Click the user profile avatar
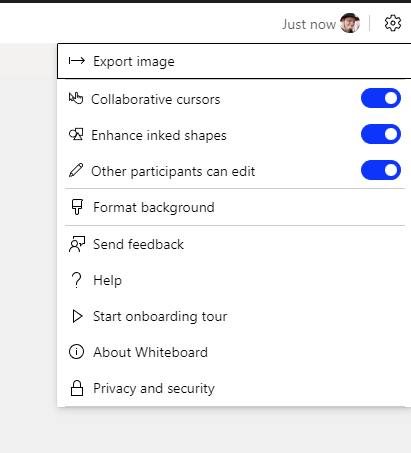 click(x=350, y=23)
